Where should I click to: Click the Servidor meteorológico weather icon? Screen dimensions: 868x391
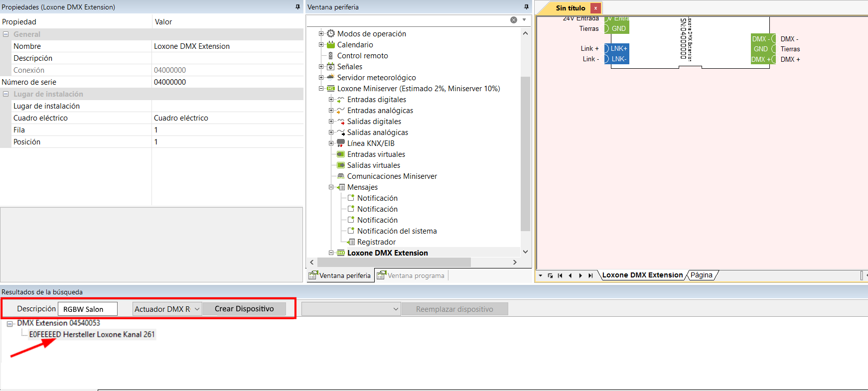coord(331,78)
